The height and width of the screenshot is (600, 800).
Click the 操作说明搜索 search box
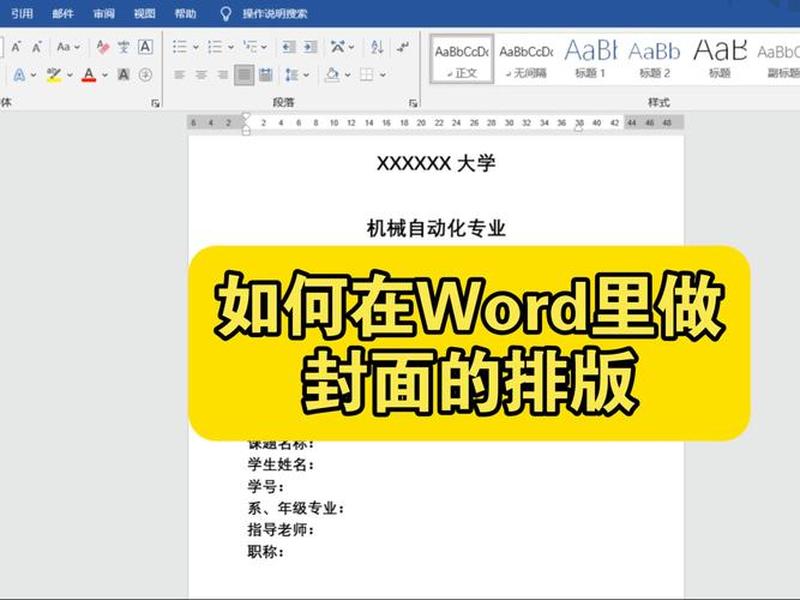click(x=275, y=14)
